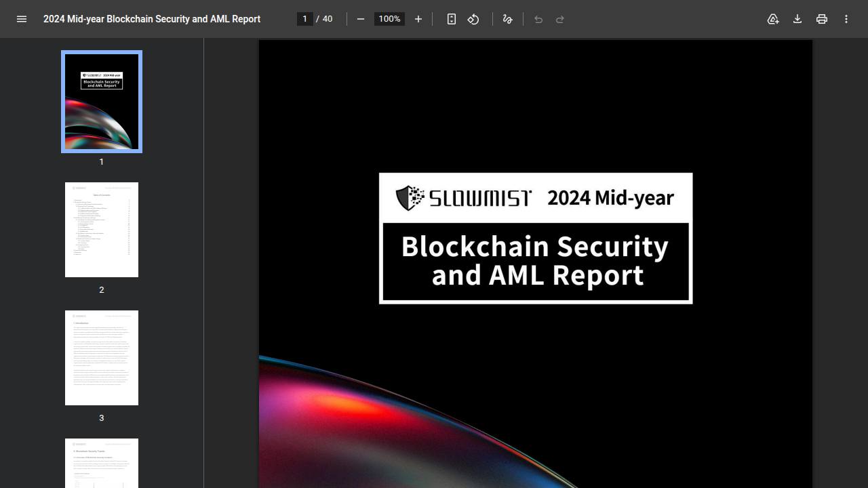
Task: Select the page 1 cover thumbnail
Action: tap(102, 102)
